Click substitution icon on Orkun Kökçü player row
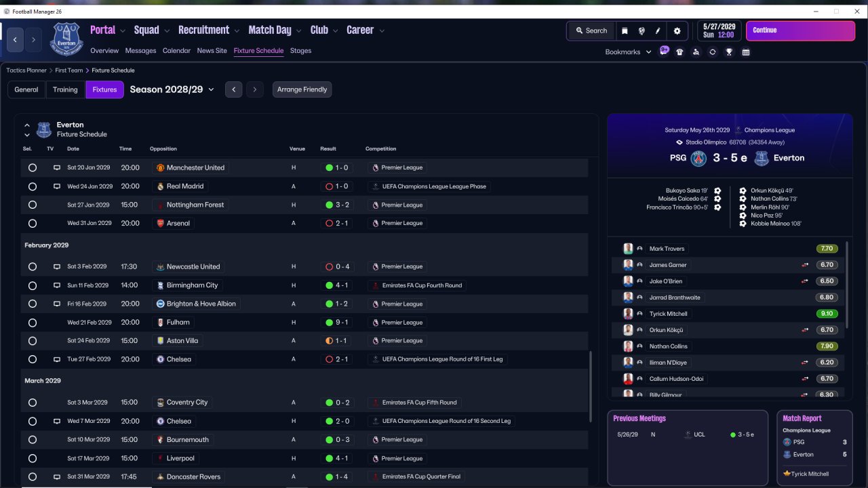This screenshot has height=488, width=868. click(x=805, y=330)
